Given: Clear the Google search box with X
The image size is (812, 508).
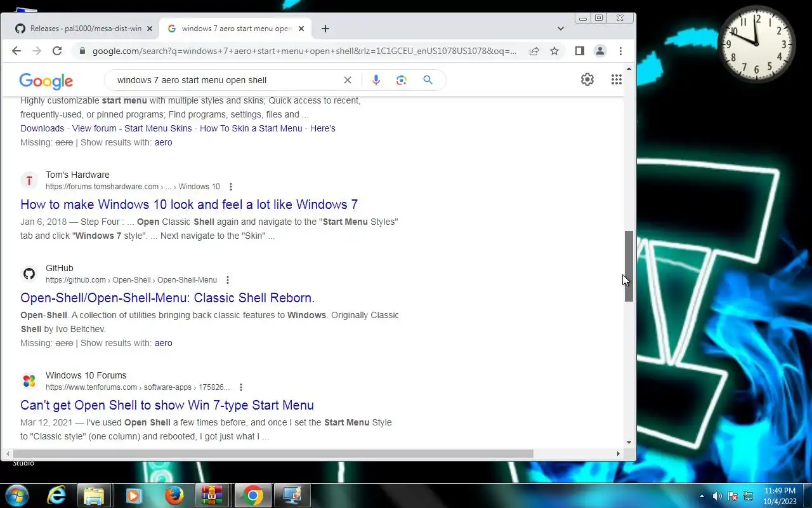Looking at the screenshot, I should 348,80.
